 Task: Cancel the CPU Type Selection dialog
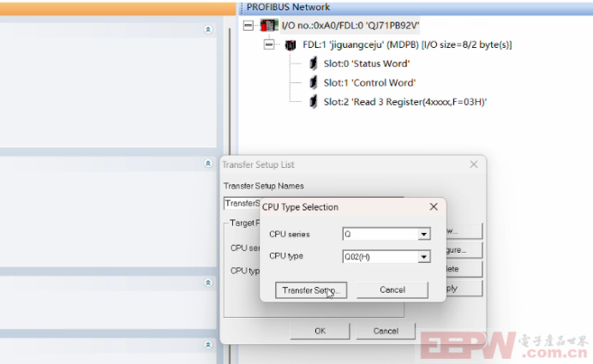[392, 289]
